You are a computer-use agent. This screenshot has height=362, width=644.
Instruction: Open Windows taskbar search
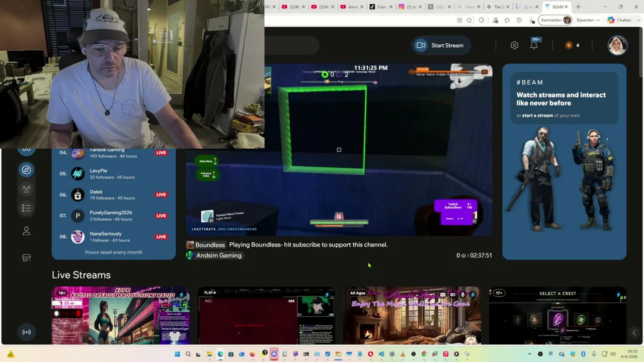point(188,354)
